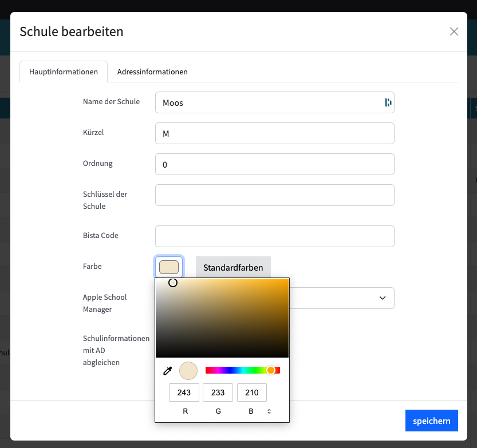Focus the R value field showing 243

tap(184, 393)
